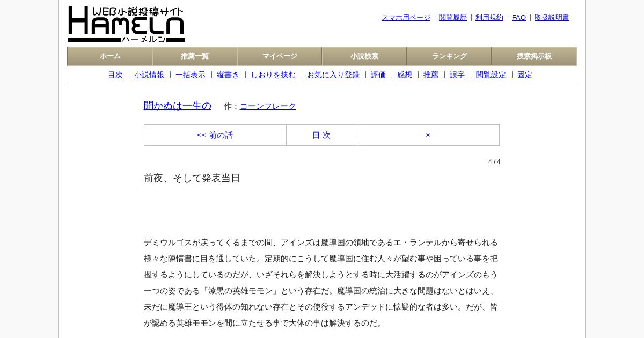Click the 固定 link
The width and height of the screenshot is (644, 338).
click(x=525, y=75)
